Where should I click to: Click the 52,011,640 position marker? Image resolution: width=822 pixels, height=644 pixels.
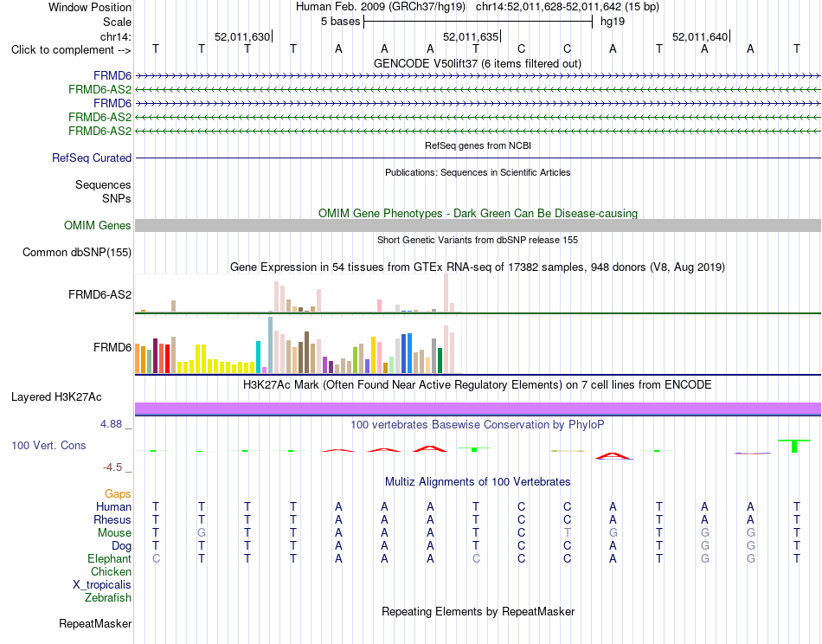(x=700, y=36)
